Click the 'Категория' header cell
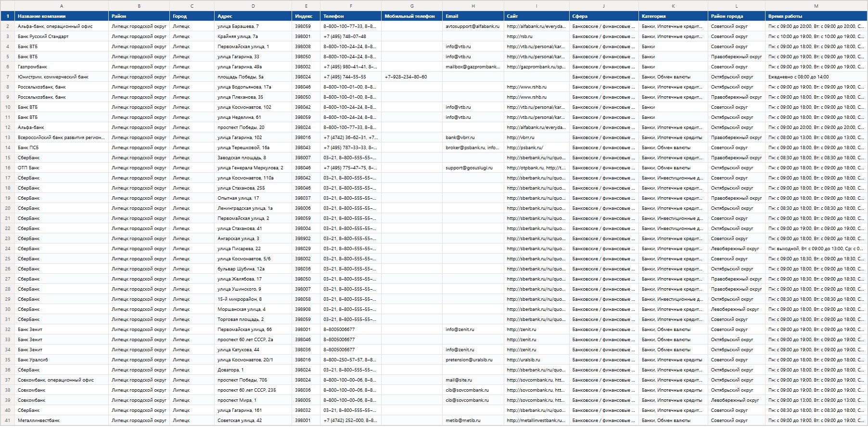 click(x=673, y=16)
